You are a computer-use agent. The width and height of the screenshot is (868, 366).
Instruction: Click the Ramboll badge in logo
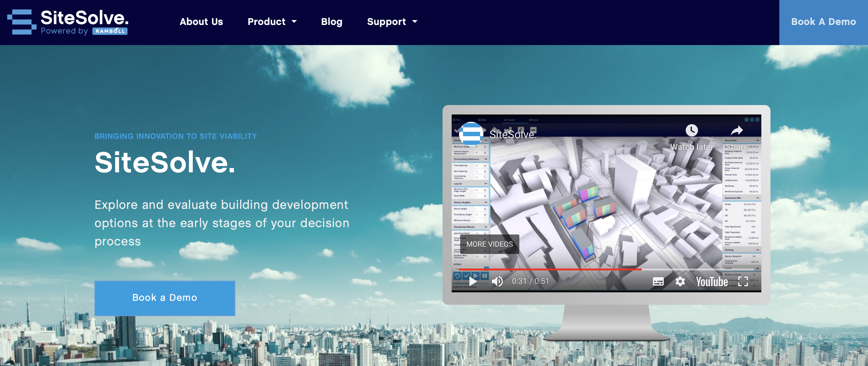coord(110,31)
